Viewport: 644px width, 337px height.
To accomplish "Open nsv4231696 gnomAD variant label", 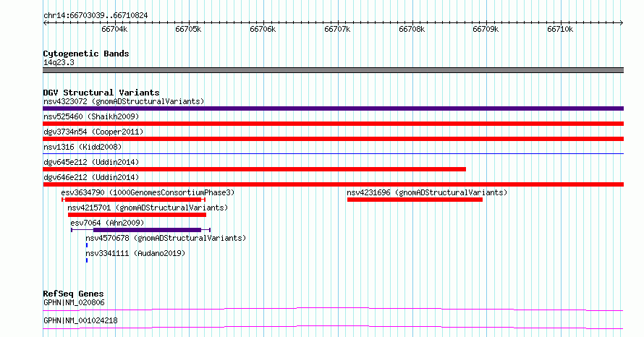I will pyautogui.click(x=427, y=192).
